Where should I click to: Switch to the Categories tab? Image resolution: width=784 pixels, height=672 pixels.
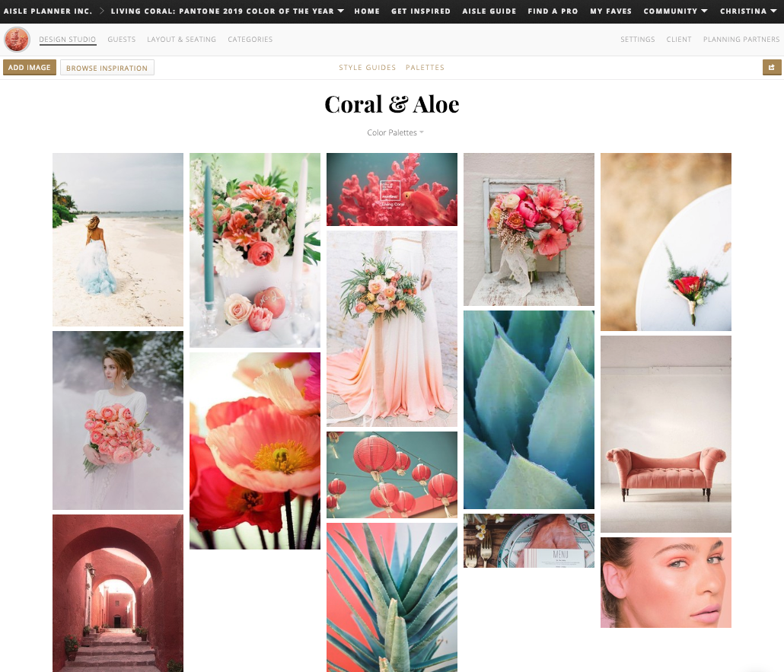point(250,40)
